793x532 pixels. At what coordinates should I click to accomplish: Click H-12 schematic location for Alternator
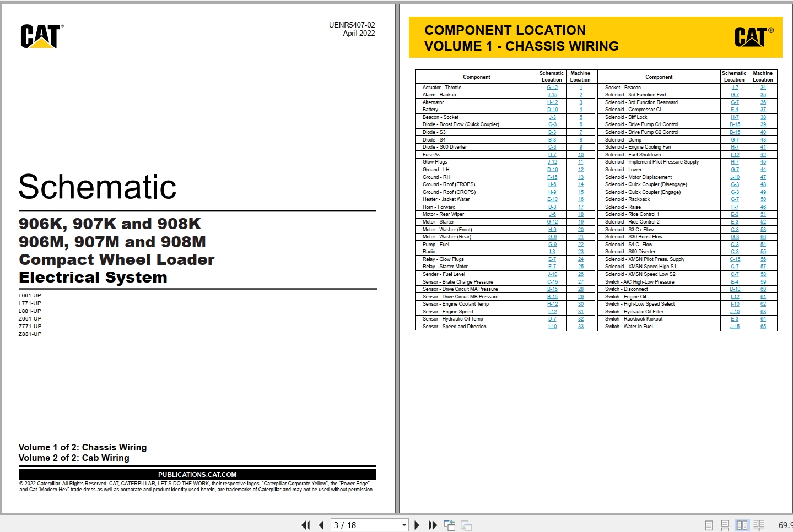pos(552,102)
